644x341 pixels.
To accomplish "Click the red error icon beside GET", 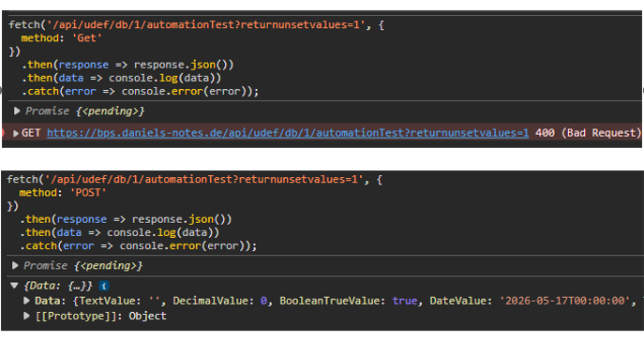I will point(2,133).
